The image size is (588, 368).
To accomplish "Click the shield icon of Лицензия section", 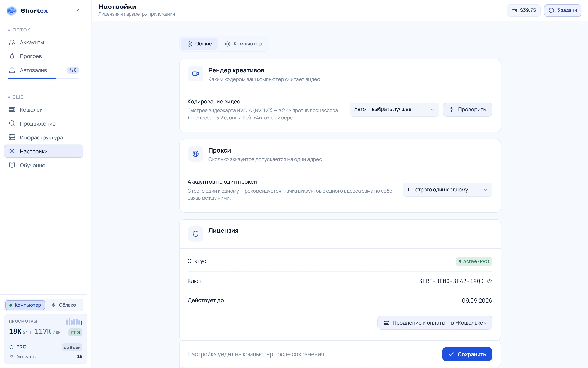I will click(x=196, y=234).
